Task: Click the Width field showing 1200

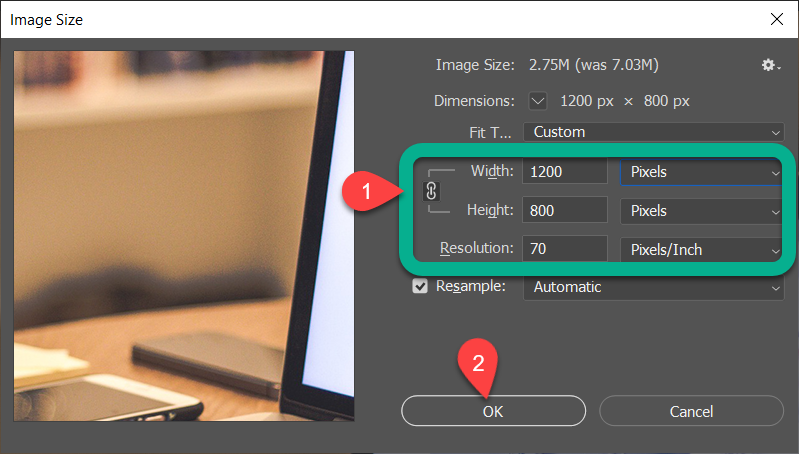Action: pos(565,172)
